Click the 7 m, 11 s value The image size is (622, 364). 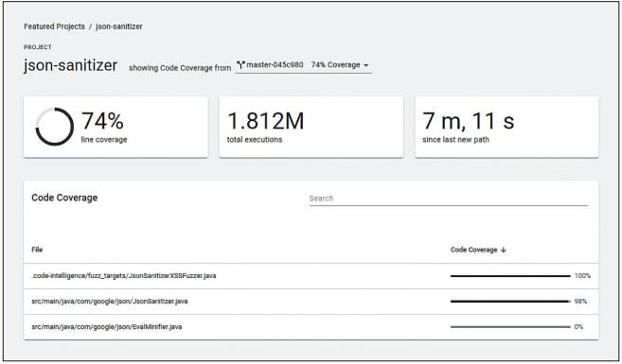[x=469, y=121]
